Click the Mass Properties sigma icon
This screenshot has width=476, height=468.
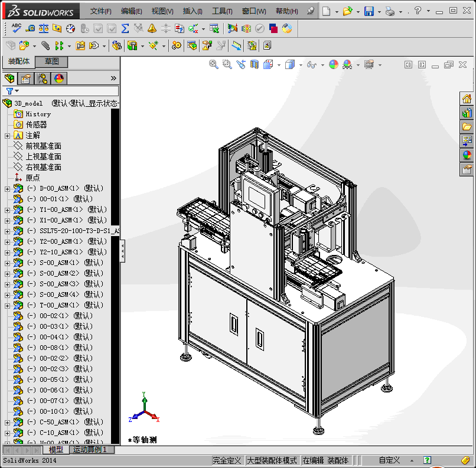(125, 28)
